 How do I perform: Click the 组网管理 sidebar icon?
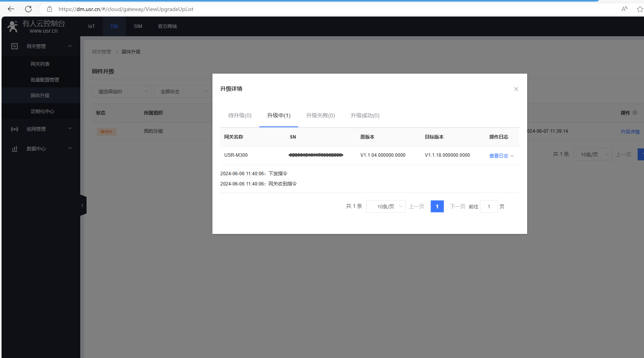pos(15,129)
